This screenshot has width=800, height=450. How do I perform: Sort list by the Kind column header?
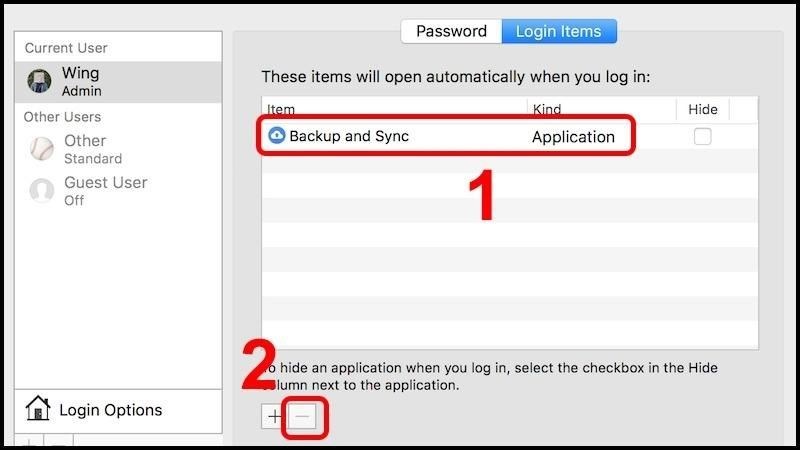(600, 109)
